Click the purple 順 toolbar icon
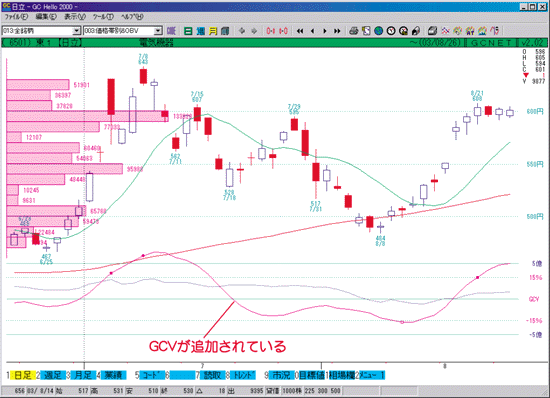The height and width of the screenshot is (398, 550). [171, 31]
